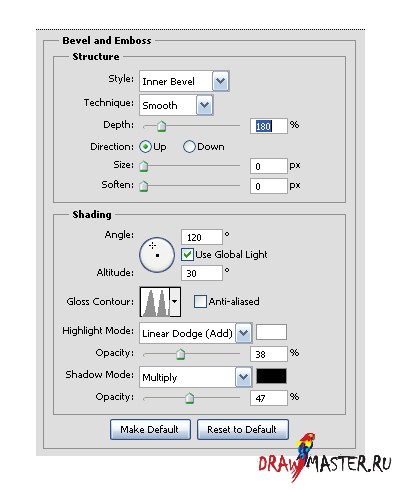Click the Depth slider handle
Image resolution: width=399 pixels, height=490 pixels.
(x=162, y=126)
